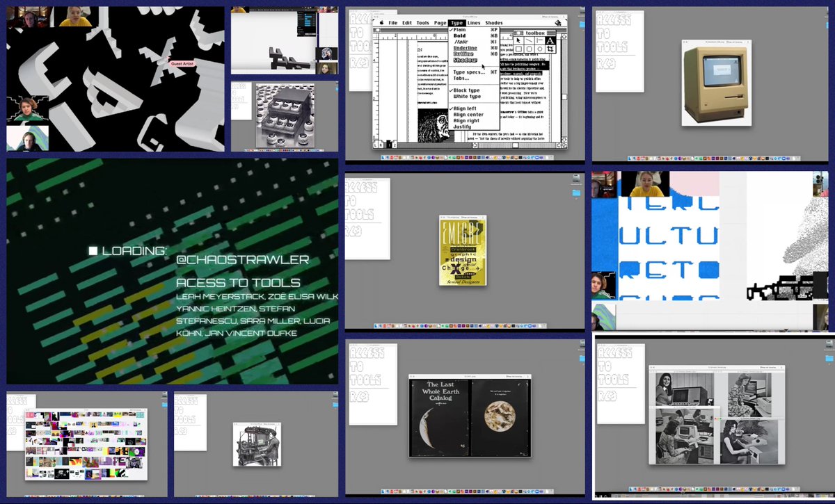Open the Lines menu
Viewport: 835px width, 504px height.
(x=474, y=23)
